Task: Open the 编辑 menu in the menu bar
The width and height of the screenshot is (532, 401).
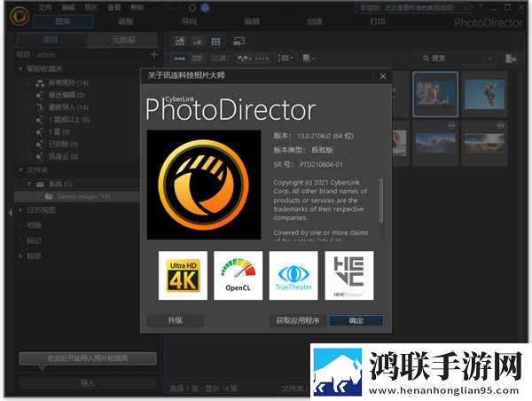Action: pyautogui.click(x=68, y=7)
